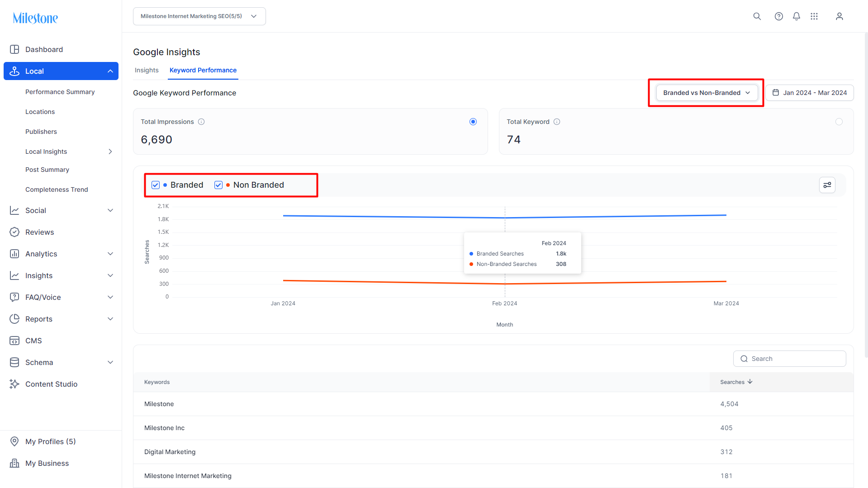Click the calendar icon in date range
This screenshot has height=488, width=868.
coord(775,93)
